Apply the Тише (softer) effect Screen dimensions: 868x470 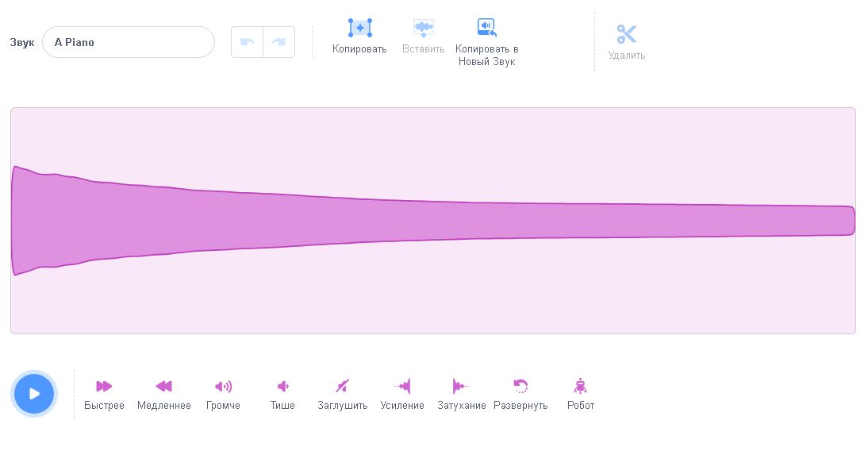282,387
